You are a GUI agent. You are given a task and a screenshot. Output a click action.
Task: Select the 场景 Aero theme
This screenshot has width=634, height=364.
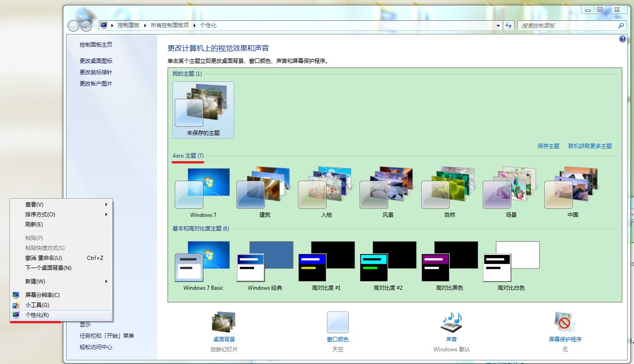(511, 193)
